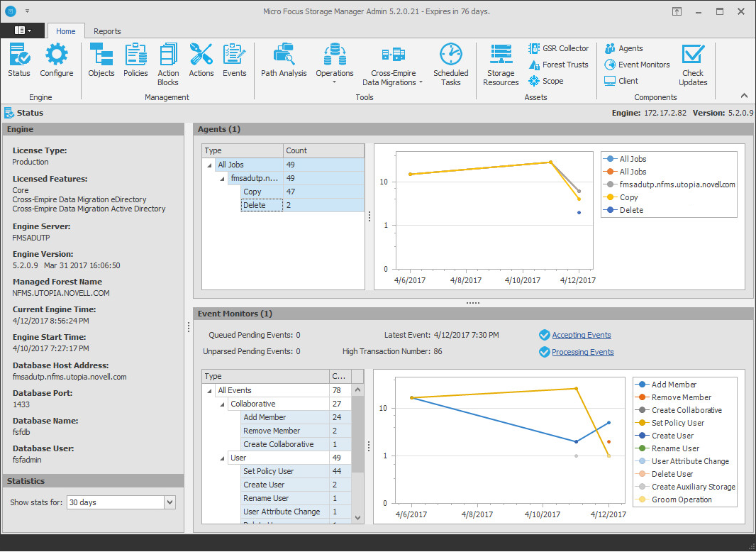Click the events list scroll down arrow
The width and height of the screenshot is (756, 552).
(357, 518)
